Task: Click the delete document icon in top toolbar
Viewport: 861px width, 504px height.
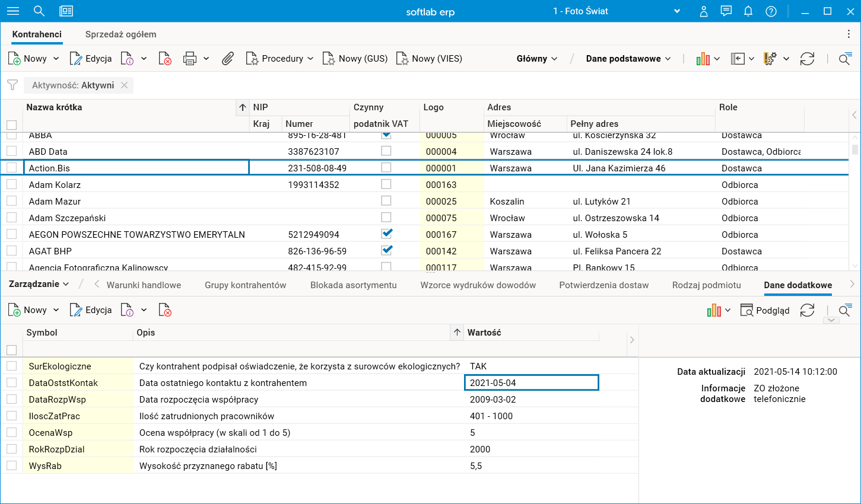Action: pos(165,59)
